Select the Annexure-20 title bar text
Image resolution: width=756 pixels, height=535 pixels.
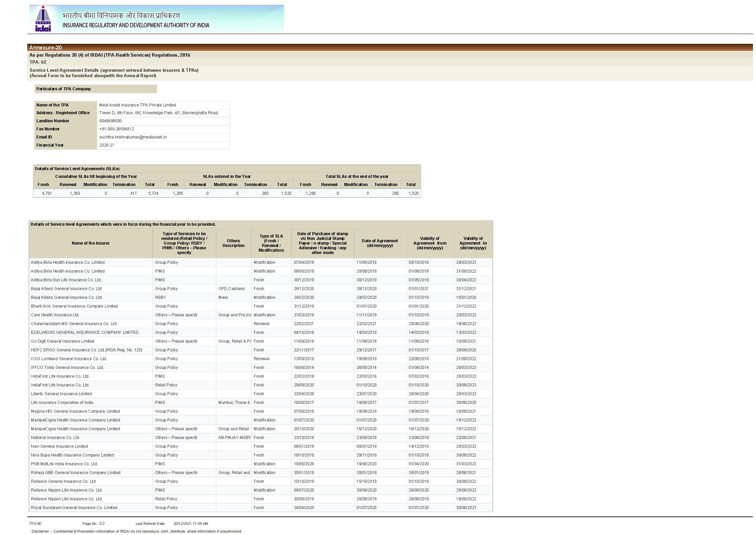45,48
